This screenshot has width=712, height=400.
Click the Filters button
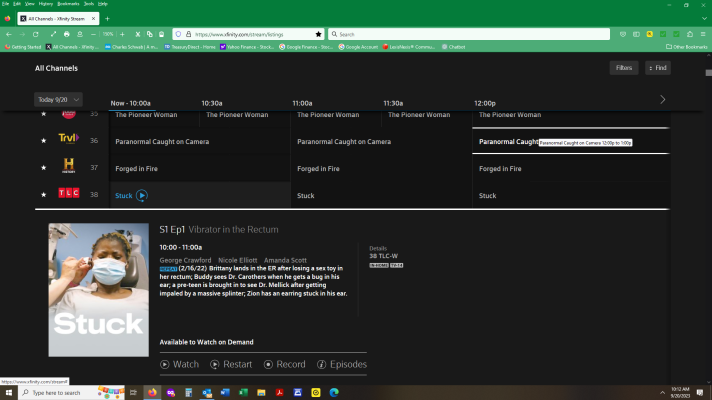point(623,68)
